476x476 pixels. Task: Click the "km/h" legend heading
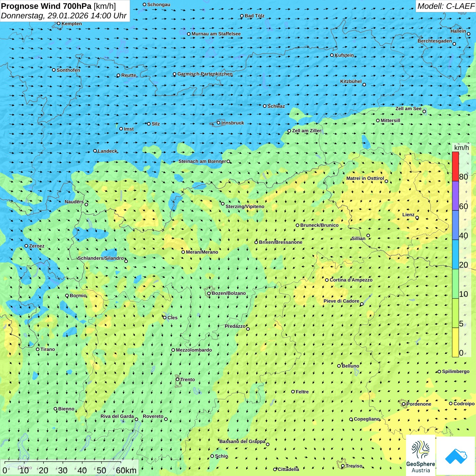(x=461, y=148)
